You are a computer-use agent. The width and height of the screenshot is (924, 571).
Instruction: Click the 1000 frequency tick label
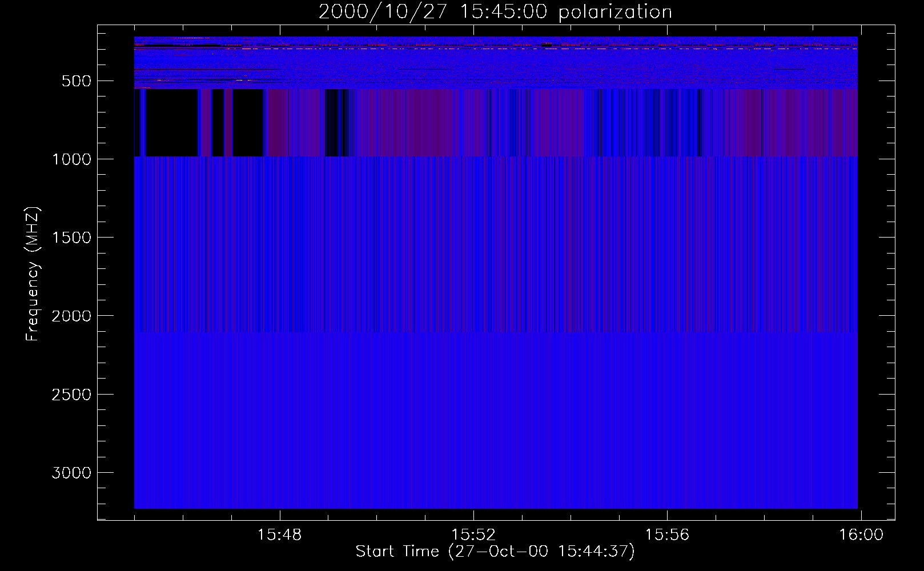[x=71, y=159]
